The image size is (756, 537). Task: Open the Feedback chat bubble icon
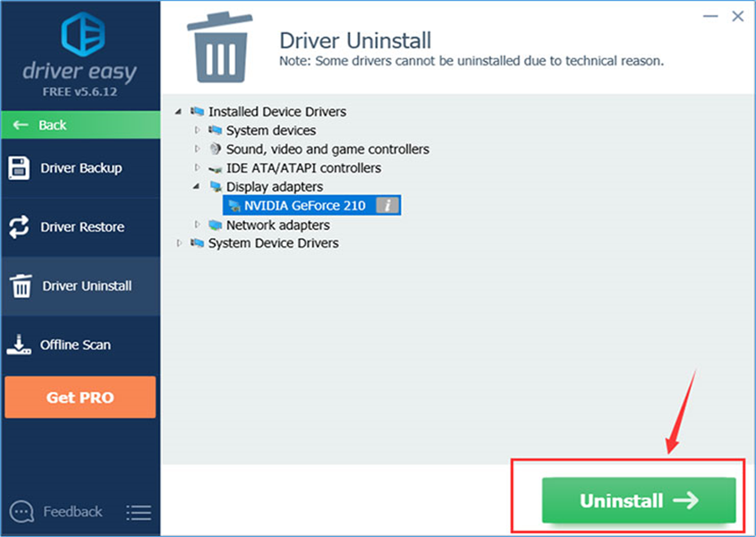coord(21,511)
